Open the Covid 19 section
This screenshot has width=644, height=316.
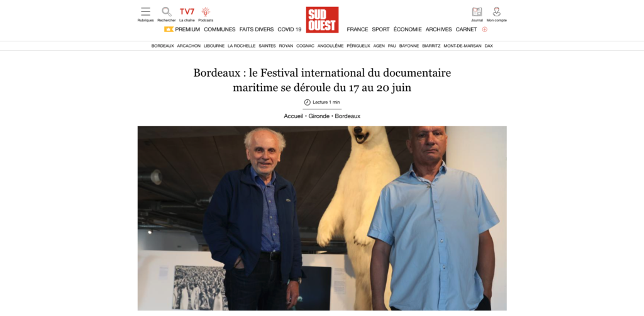click(x=289, y=29)
